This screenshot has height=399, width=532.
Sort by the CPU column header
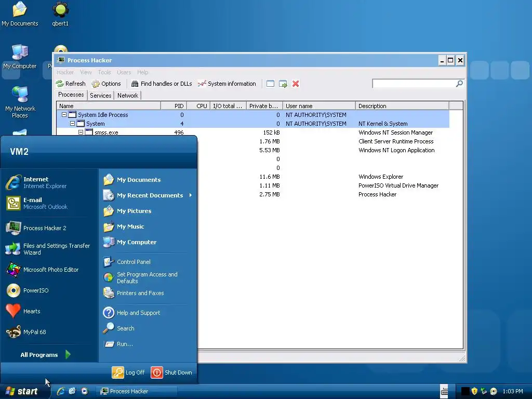coord(198,106)
